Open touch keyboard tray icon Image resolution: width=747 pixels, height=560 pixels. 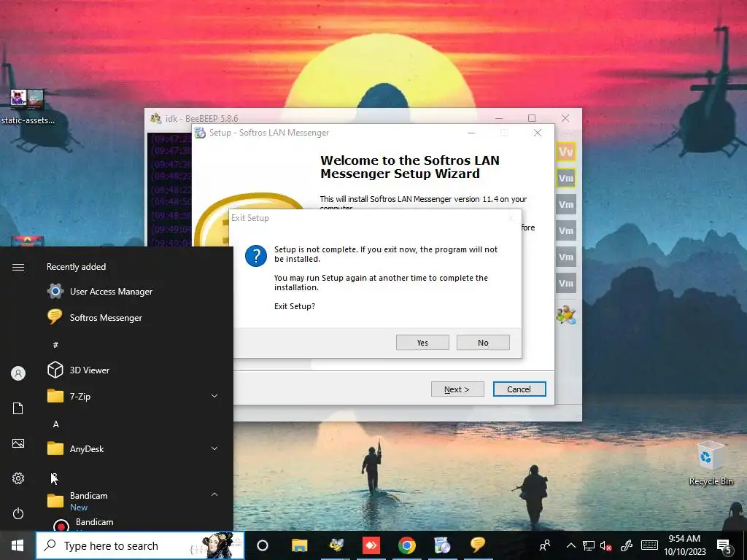(x=649, y=545)
